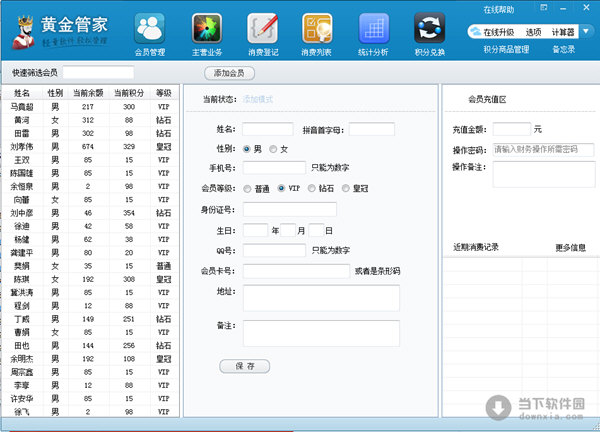
Task: Open 积分兑换 points exchange
Action: click(x=430, y=32)
